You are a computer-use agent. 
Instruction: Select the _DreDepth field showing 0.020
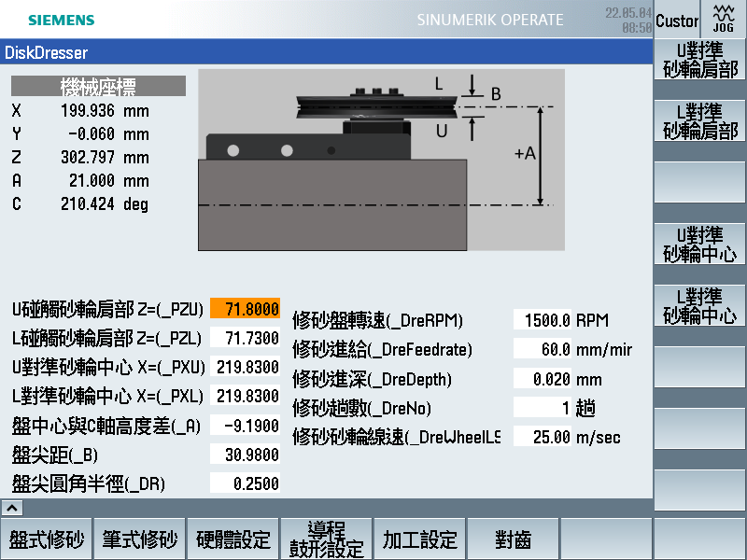coord(543,379)
